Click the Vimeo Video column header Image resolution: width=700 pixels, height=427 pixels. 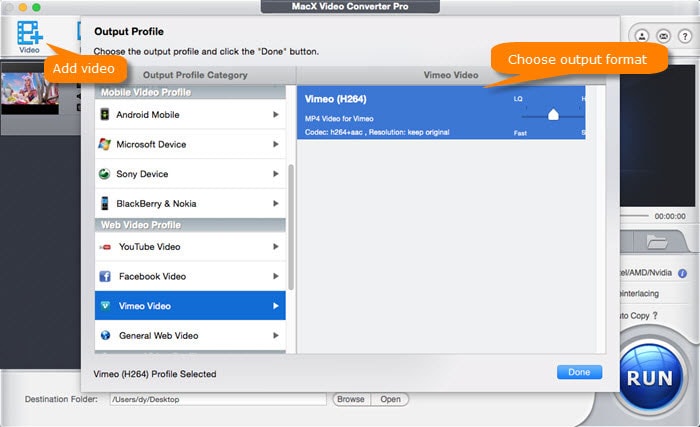pos(451,75)
